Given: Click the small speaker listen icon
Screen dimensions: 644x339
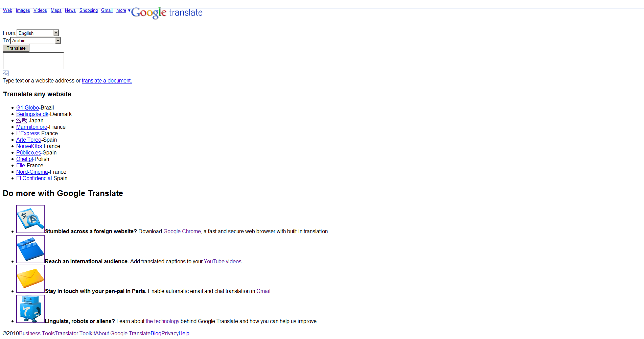Looking at the screenshot, I should click(6, 73).
